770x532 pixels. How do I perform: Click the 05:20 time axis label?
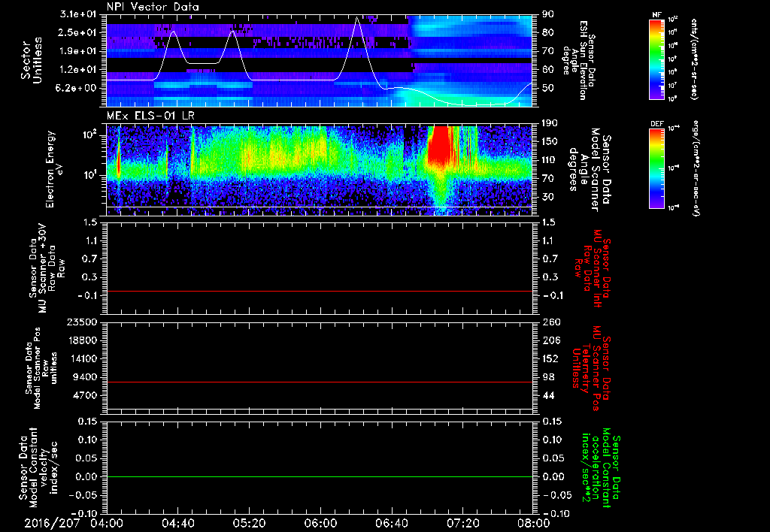click(x=249, y=523)
